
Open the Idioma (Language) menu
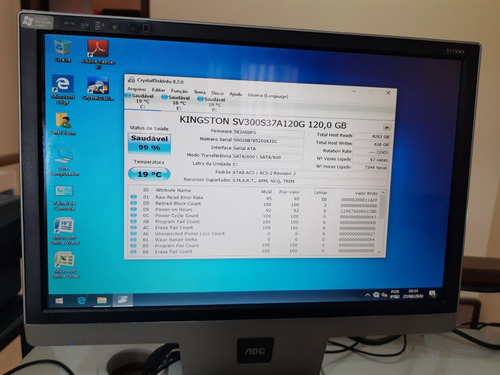[268, 96]
